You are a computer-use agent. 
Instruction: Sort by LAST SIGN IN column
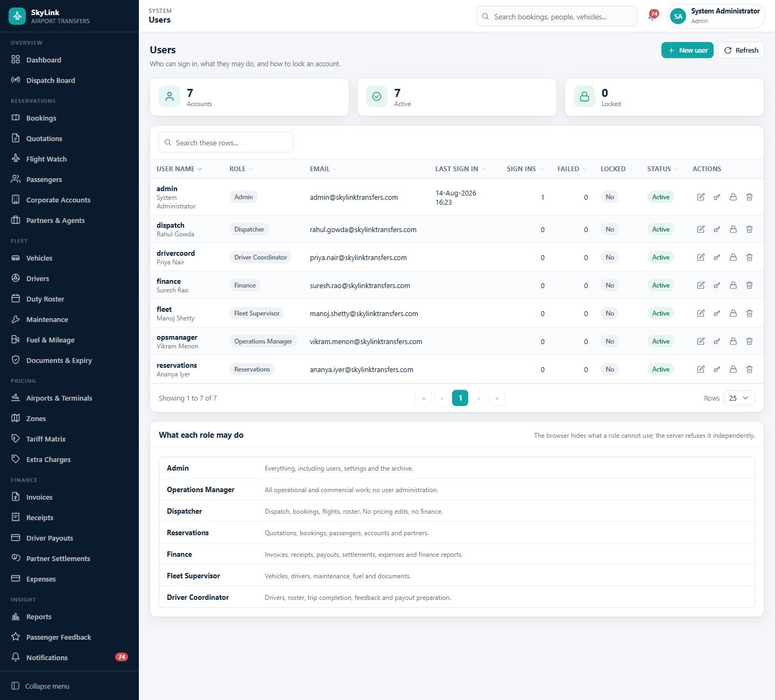460,169
